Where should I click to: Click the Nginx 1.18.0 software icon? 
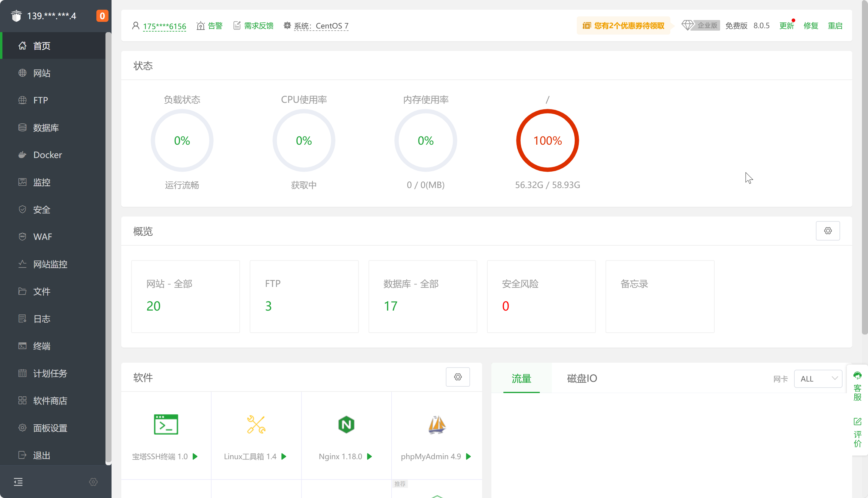click(x=346, y=425)
